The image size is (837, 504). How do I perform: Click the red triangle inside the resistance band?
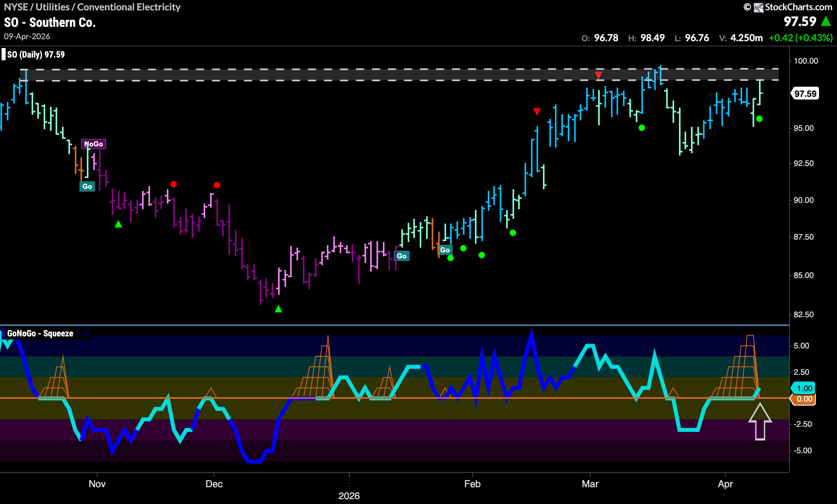point(599,75)
